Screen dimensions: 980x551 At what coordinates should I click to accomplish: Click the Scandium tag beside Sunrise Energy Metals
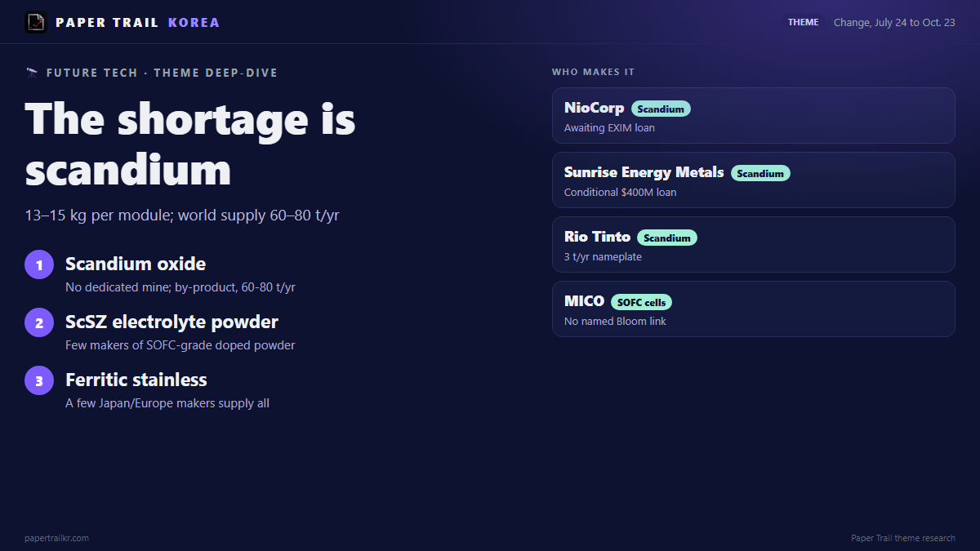(760, 173)
